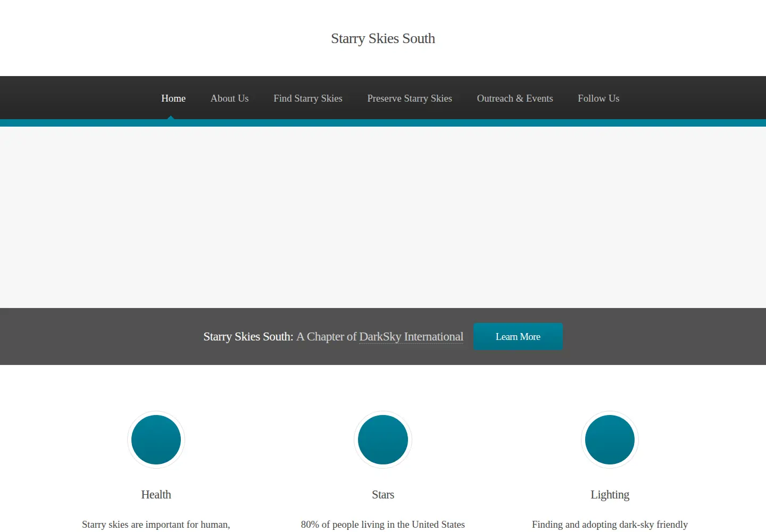The height and width of the screenshot is (532, 766).
Task: Click the teal circle icon above Health
Action: tap(156, 439)
